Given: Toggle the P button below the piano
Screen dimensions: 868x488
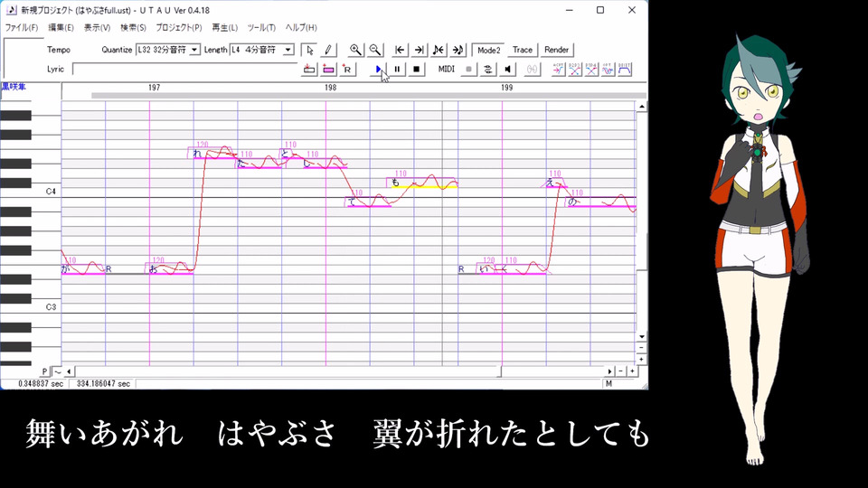Looking at the screenshot, I should [x=45, y=371].
